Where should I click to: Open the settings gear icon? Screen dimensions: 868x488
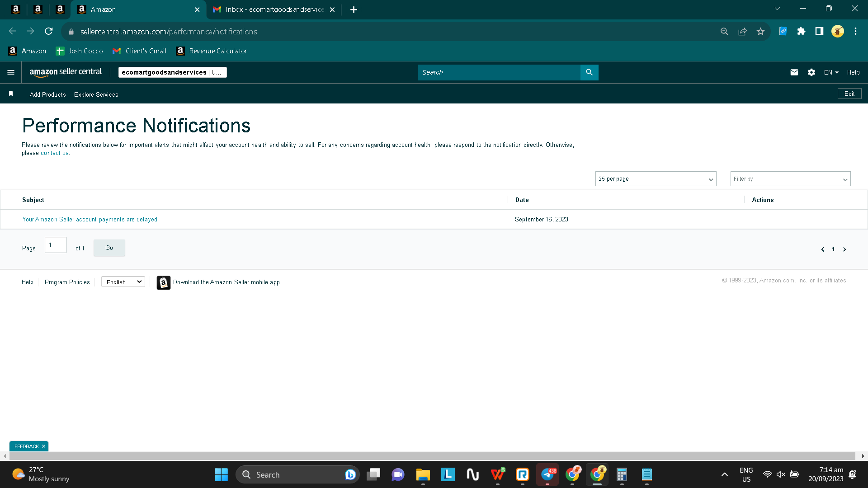click(x=811, y=72)
